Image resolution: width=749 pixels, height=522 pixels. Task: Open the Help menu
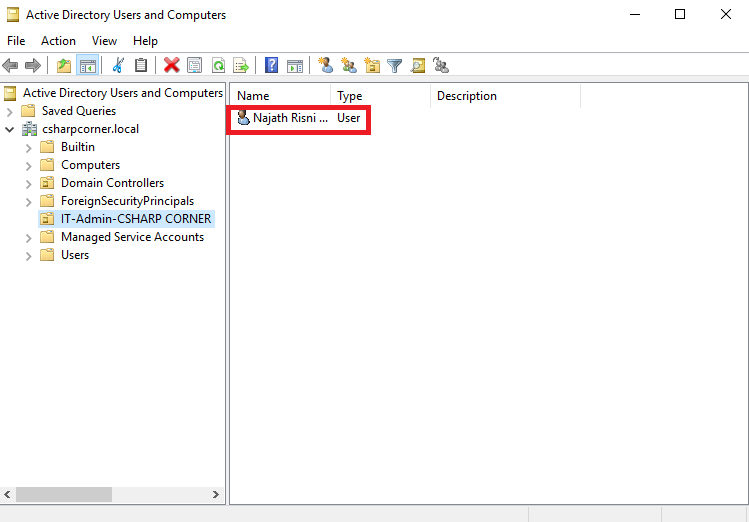pyautogui.click(x=145, y=41)
